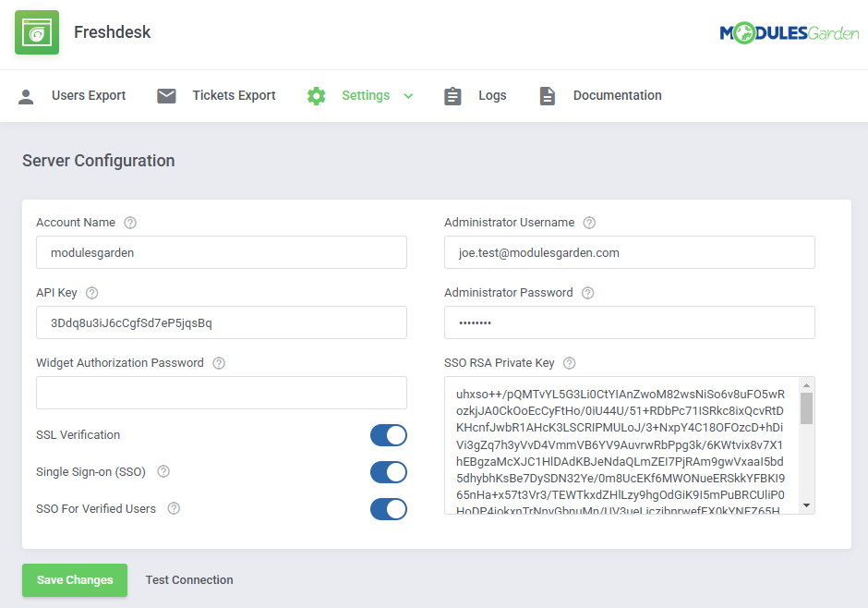Click the Documentation page icon
868x608 pixels.
[547, 96]
